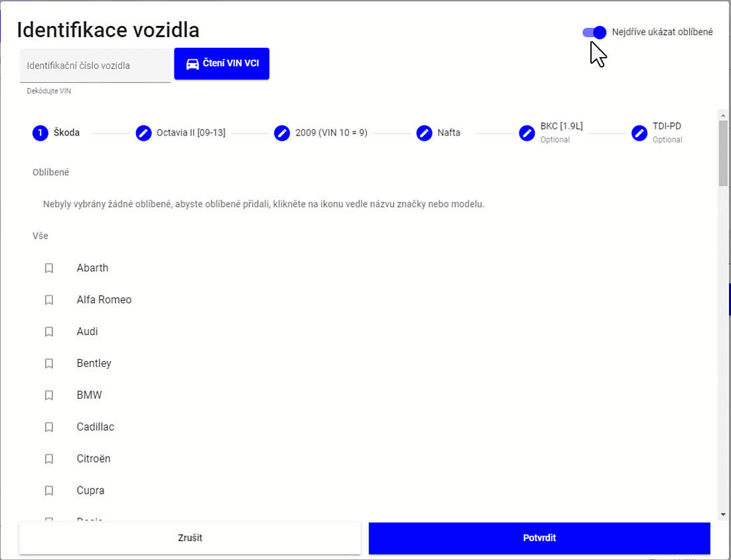
Task: Bookmark Audi as favorite
Action: 49,332
